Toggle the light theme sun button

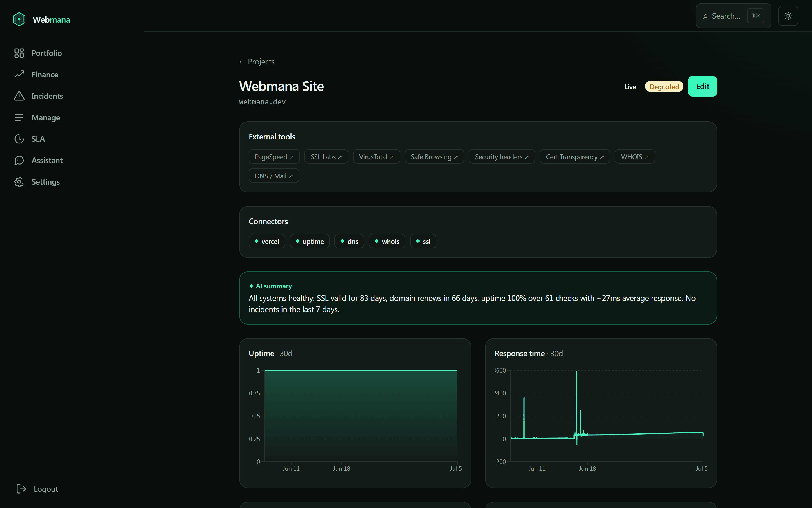pos(788,16)
